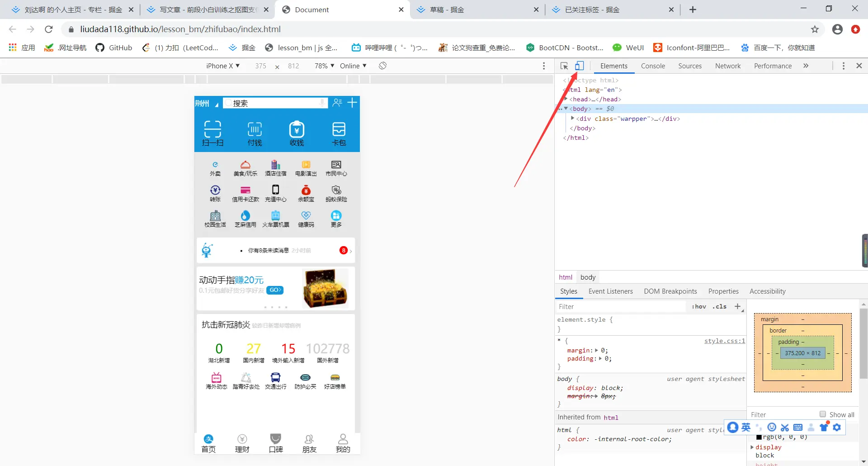The image size is (868, 466).
Task: Open the style.css:1 source link
Action: pyautogui.click(x=725, y=341)
